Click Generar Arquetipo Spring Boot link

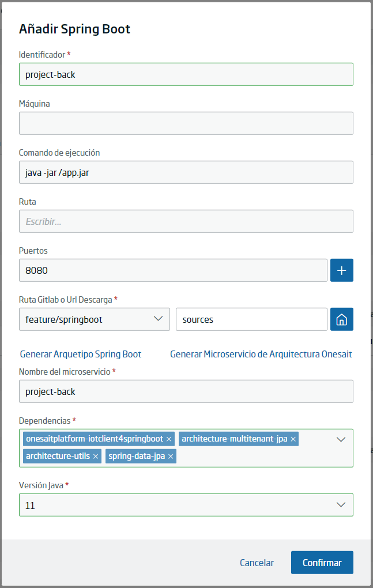(81, 354)
